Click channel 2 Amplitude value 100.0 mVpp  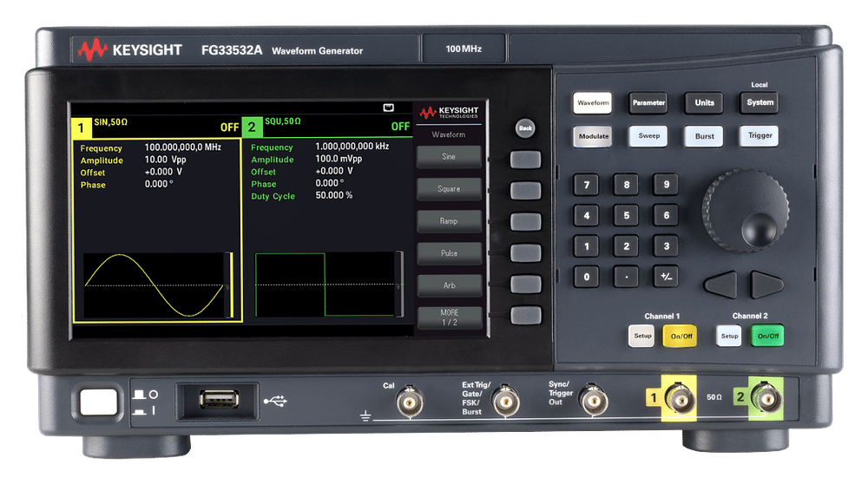[x=339, y=159]
